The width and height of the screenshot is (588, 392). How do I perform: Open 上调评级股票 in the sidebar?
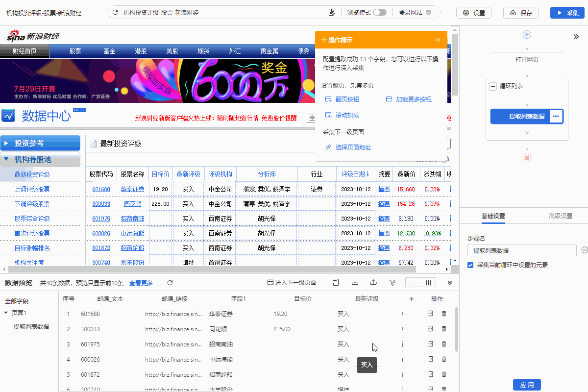coord(32,189)
